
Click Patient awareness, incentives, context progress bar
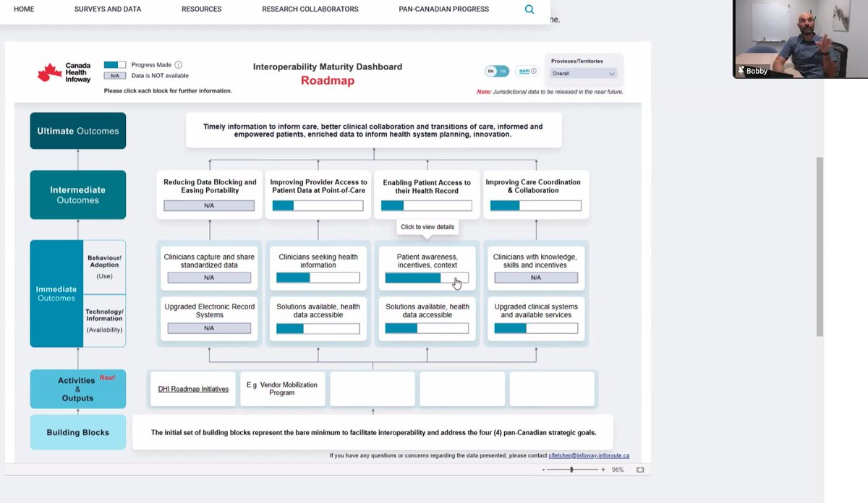click(x=427, y=278)
